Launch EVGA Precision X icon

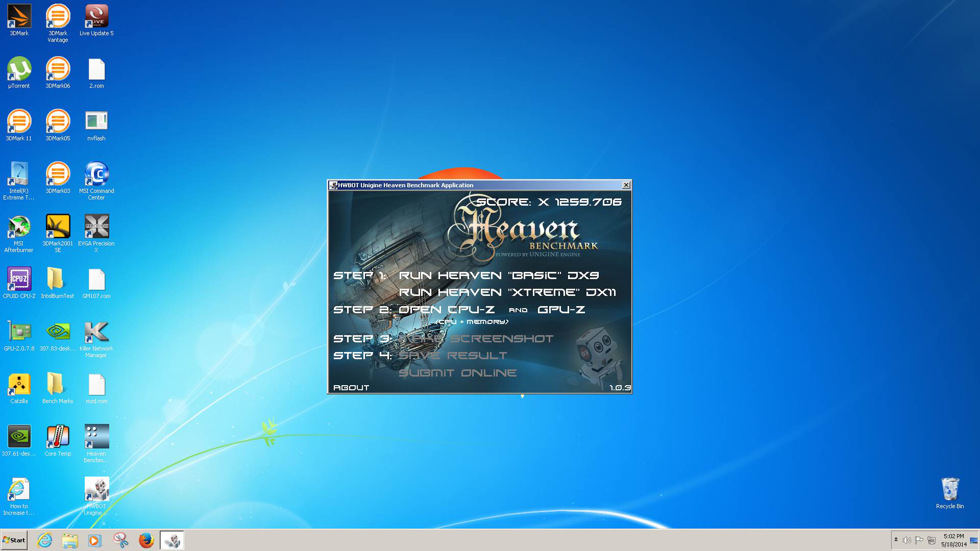[96, 234]
